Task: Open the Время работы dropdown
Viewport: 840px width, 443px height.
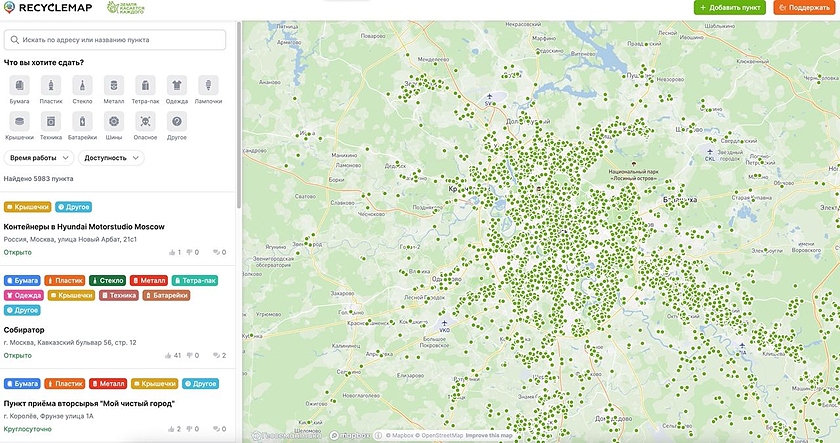Action: click(39, 158)
